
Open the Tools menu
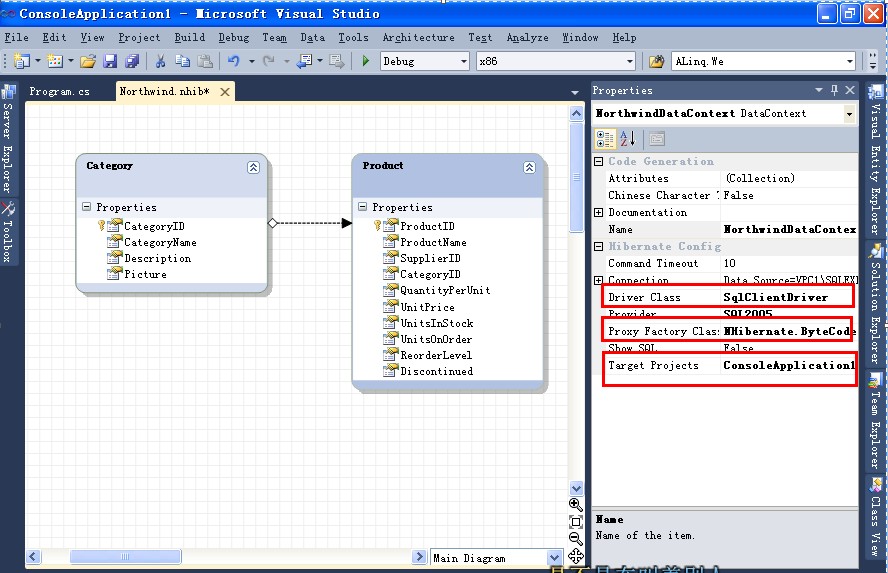(x=353, y=37)
